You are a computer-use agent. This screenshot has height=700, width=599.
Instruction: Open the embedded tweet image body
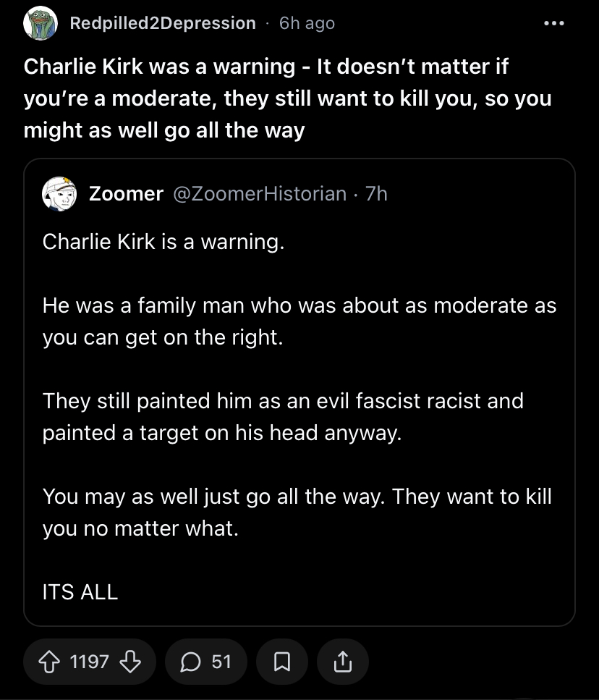coord(299,392)
